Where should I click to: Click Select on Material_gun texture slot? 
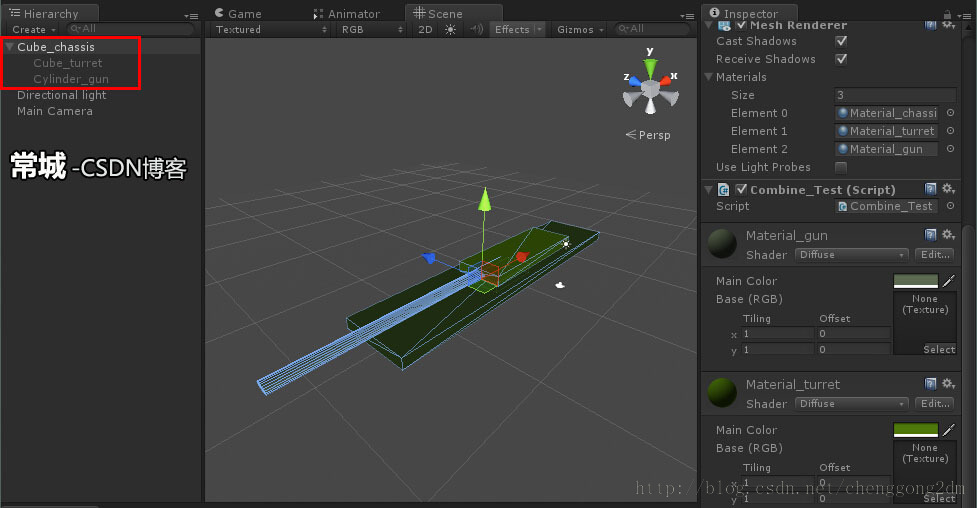[939, 350]
